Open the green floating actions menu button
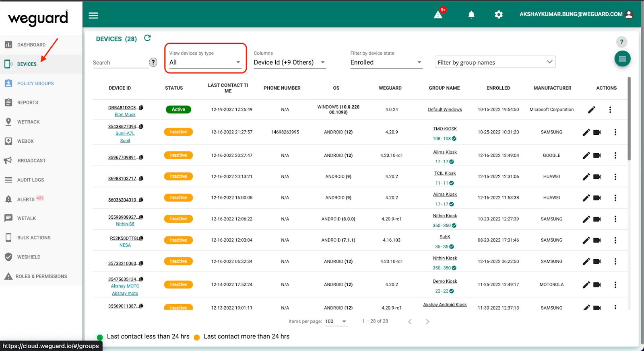 coord(622,59)
